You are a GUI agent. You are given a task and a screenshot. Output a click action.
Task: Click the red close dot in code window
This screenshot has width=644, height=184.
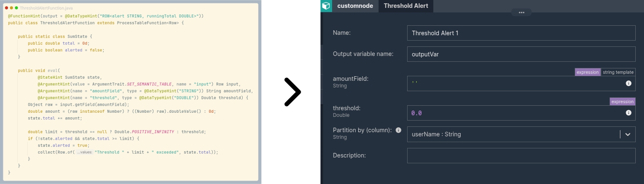[7, 8]
